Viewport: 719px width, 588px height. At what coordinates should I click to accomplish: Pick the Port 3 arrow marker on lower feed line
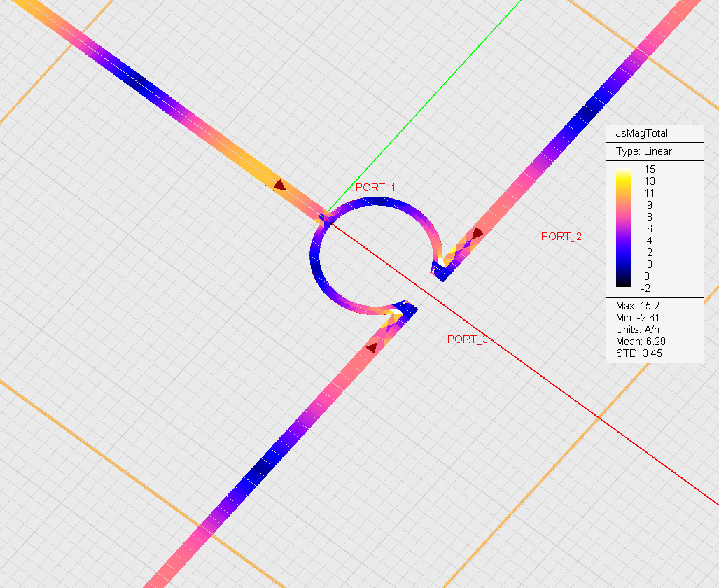[372, 346]
